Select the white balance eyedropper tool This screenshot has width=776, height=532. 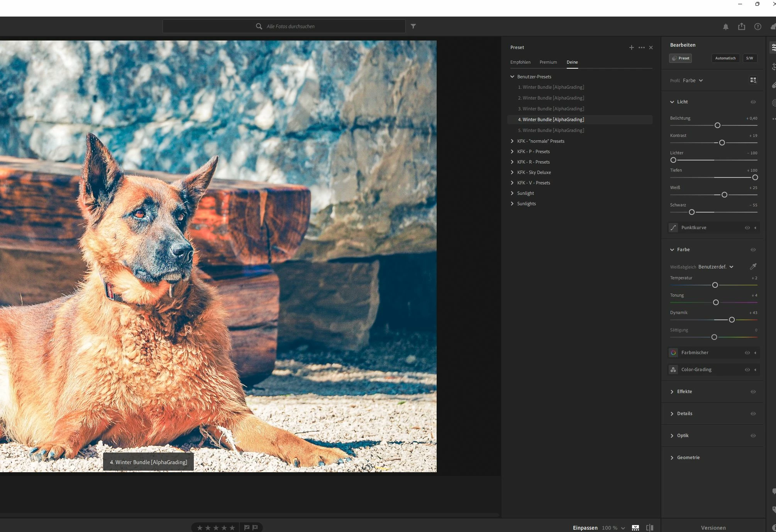pos(753,267)
